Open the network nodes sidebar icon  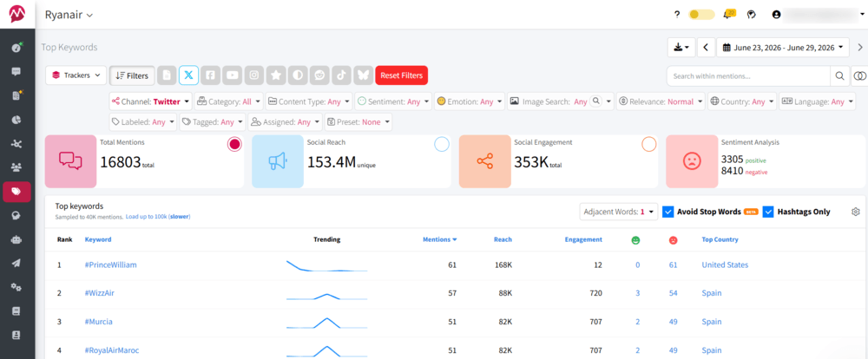pyautogui.click(x=16, y=144)
